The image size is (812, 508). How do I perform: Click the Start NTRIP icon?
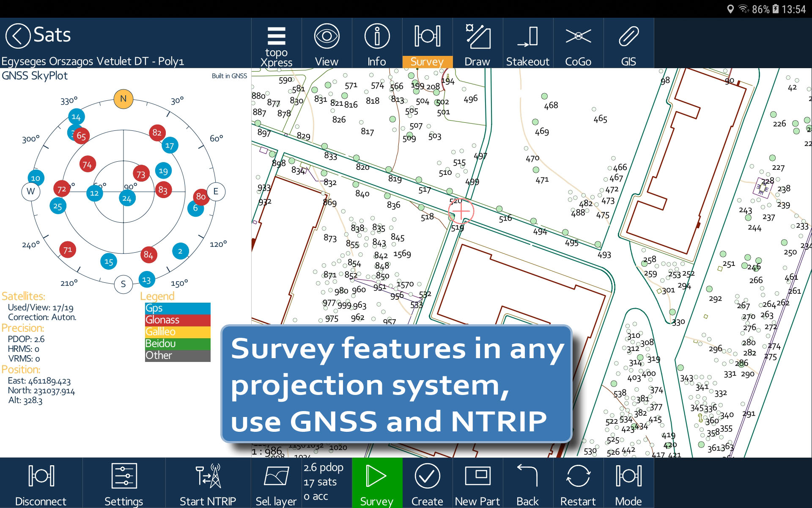(x=208, y=483)
